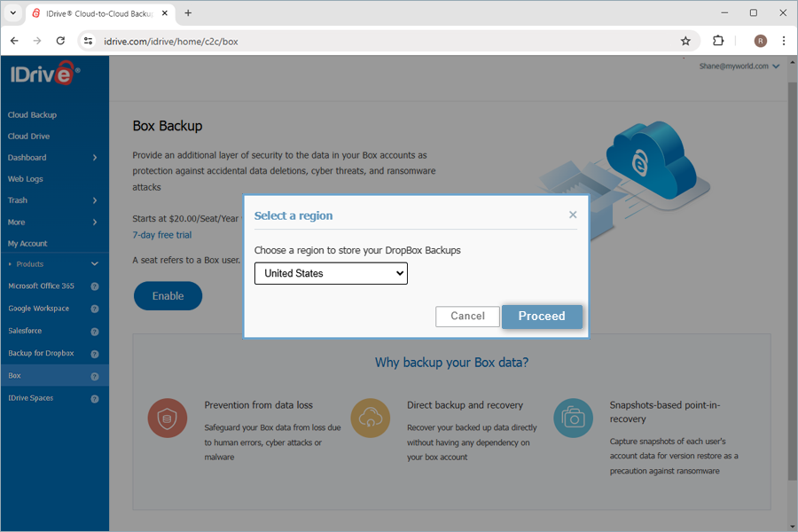Collapse the Products section in the sidebar
This screenshot has width=798, height=532.
(93, 263)
